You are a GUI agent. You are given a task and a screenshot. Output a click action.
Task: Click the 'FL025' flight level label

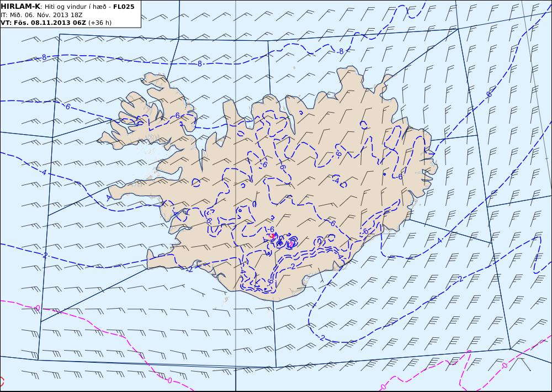pos(124,7)
